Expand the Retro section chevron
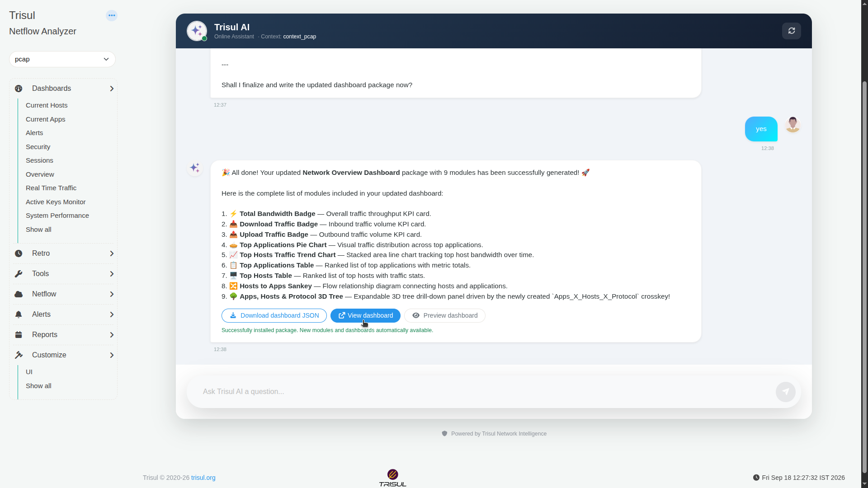 (x=112, y=253)
